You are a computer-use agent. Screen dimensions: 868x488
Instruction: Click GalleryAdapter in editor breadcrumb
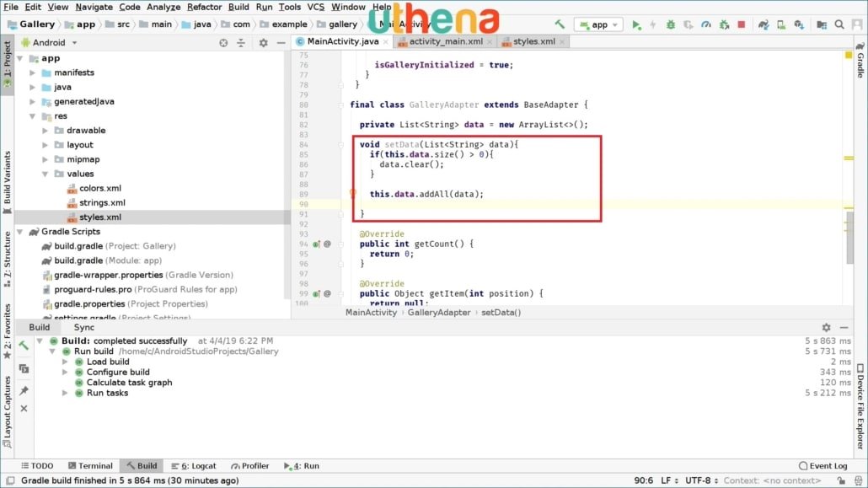click(439, 313)
